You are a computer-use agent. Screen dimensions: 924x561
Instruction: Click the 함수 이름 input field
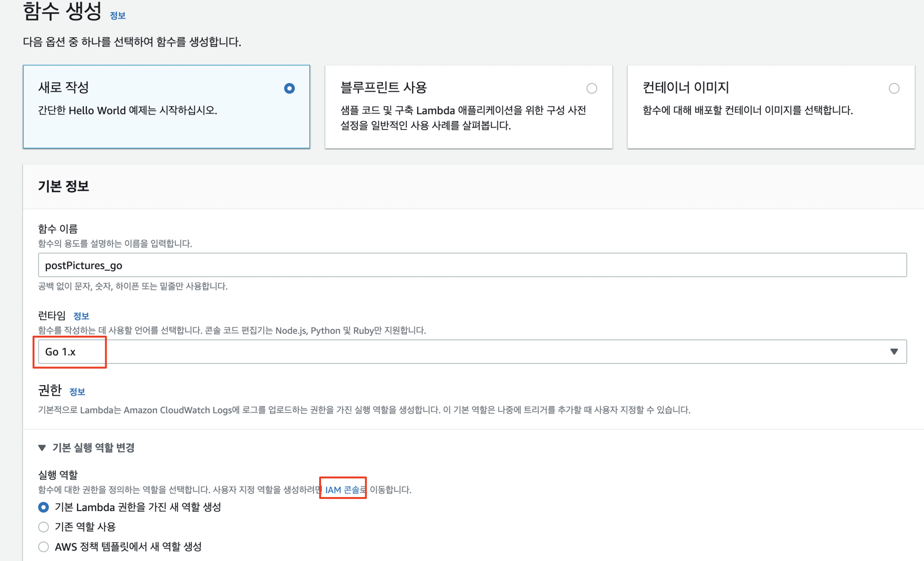pyautogui.click(x=472, y=265)
